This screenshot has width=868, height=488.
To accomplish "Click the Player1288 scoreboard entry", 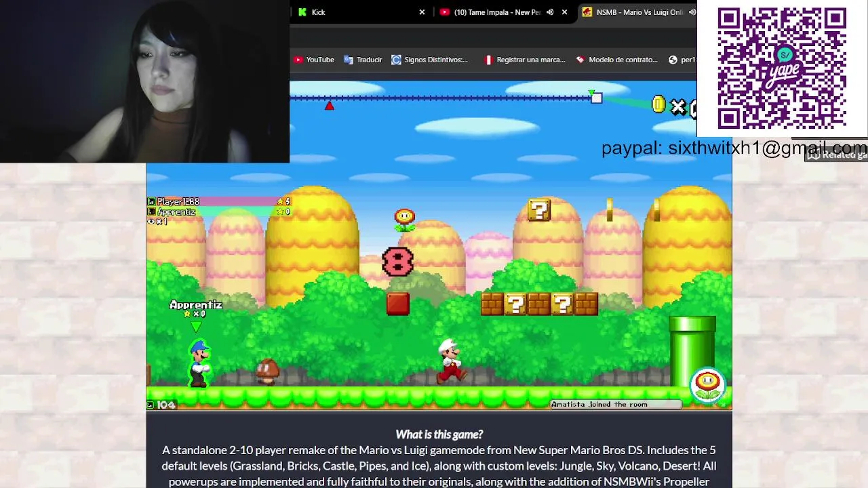I will coord(218,201).
